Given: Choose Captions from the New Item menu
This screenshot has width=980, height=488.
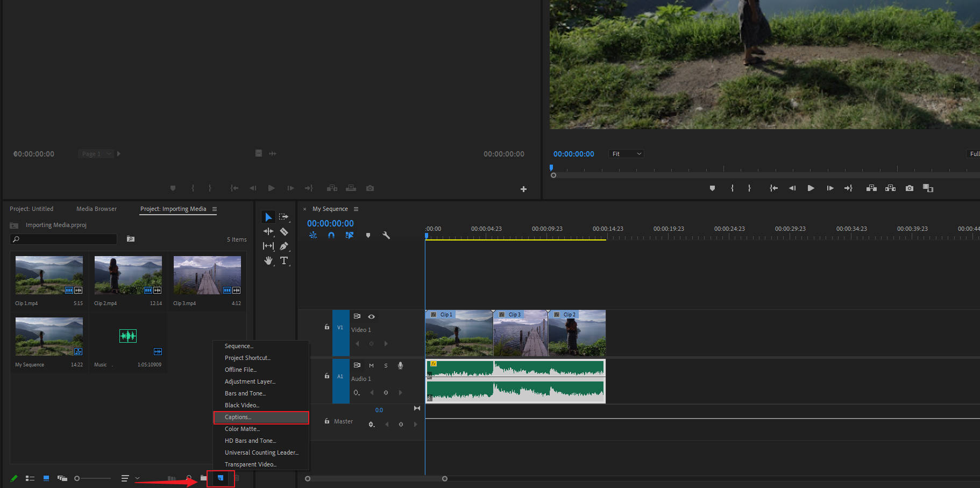Looking at the screenshot, I should tap(261, 417).
